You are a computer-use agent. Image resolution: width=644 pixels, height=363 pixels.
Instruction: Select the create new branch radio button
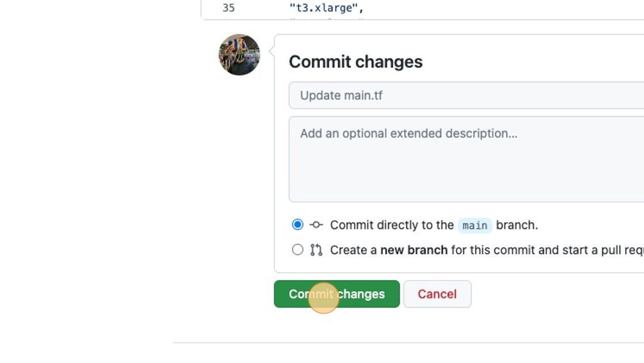(297, 250)
